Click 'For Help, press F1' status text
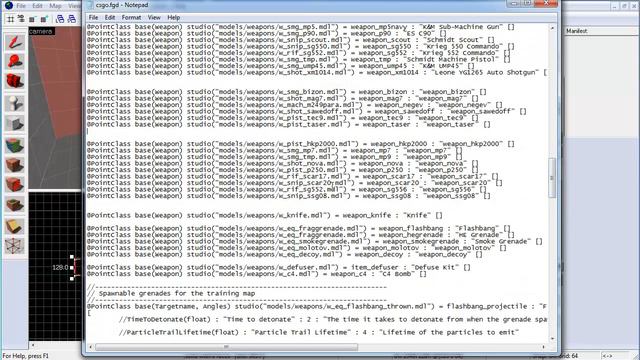 26,356
